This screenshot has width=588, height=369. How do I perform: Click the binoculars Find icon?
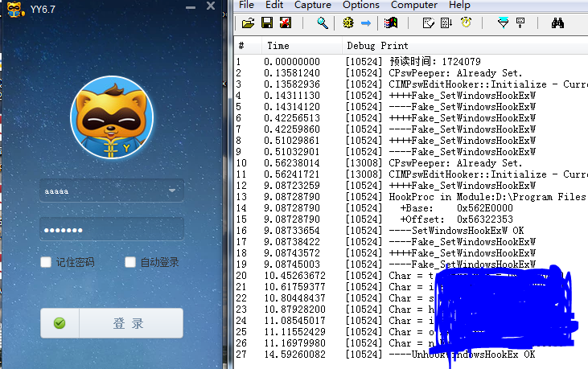point(557,23)
